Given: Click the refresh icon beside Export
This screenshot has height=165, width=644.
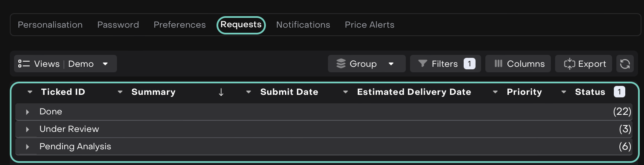Looking at the screenshot, I should (x=624, y=64).
